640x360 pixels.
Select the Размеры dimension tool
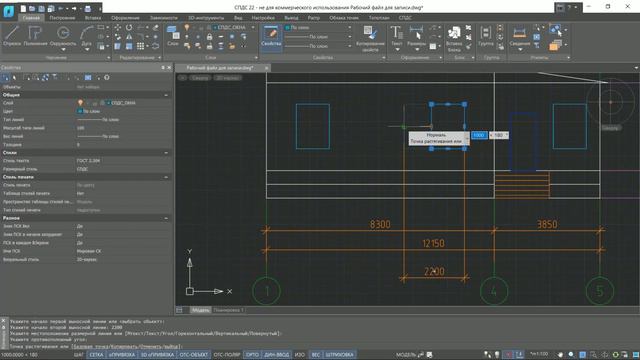point(416,36)
